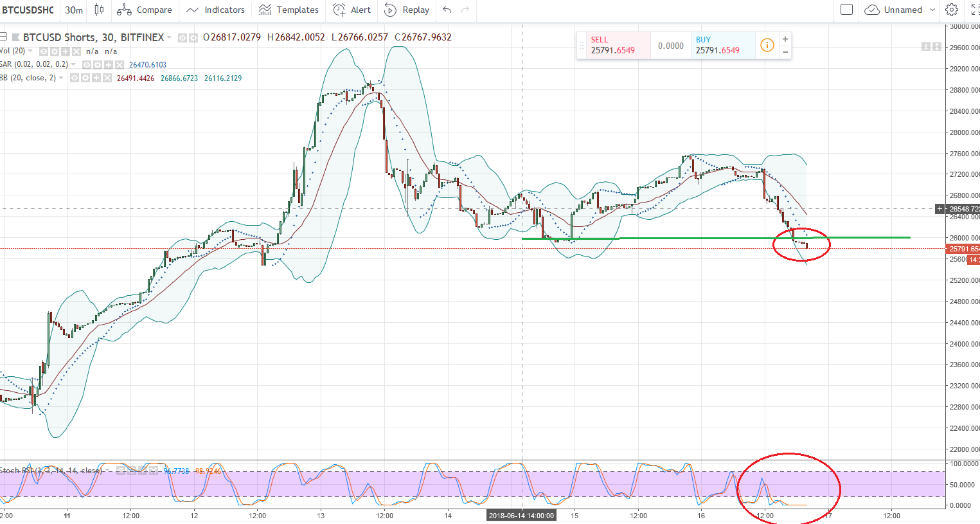Expand the BTCUSD Shorts legend dropdown arrow
This screenshot has width=980, height=524.
pyautogui.click(x=169, y=37)
